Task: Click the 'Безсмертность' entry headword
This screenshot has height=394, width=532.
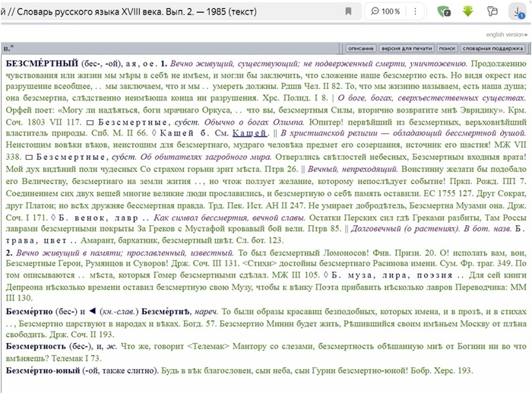Action: pyautogui.click(x=42, y=345)
